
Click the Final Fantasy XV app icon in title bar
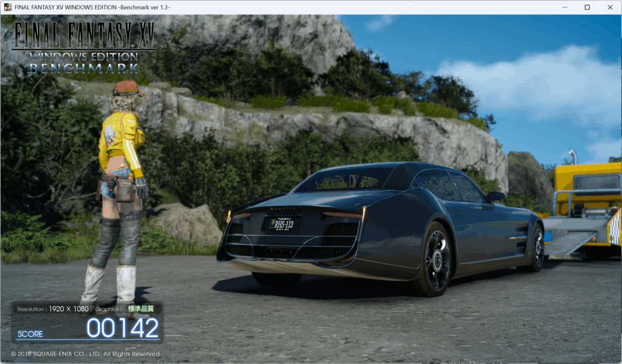point(8,7)
